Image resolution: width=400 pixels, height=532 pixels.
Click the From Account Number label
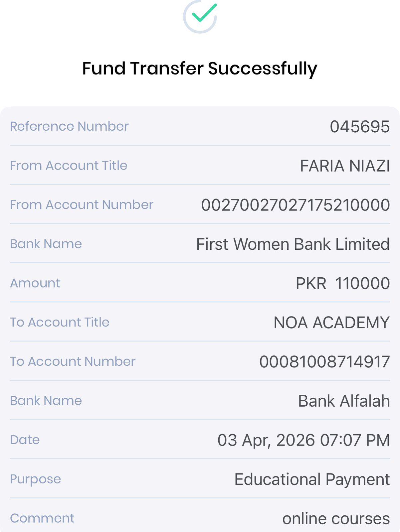pos(82,205)
